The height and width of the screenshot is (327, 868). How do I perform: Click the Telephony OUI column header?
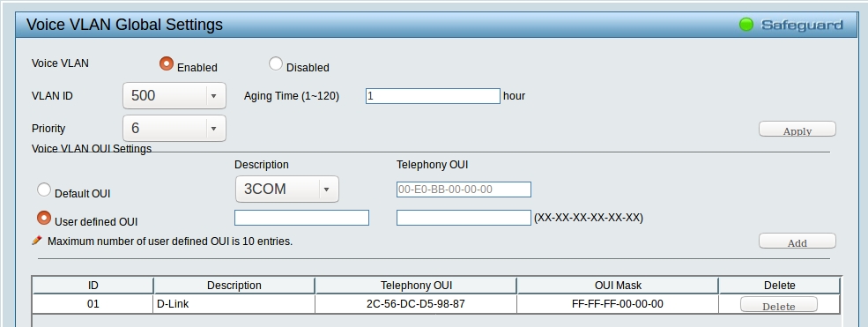point(416,286)
